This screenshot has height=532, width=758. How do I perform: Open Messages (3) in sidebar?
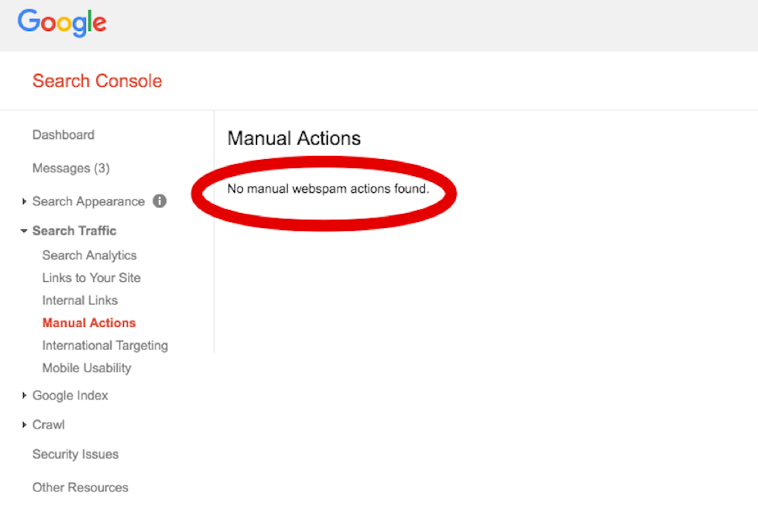click(70, 168)
